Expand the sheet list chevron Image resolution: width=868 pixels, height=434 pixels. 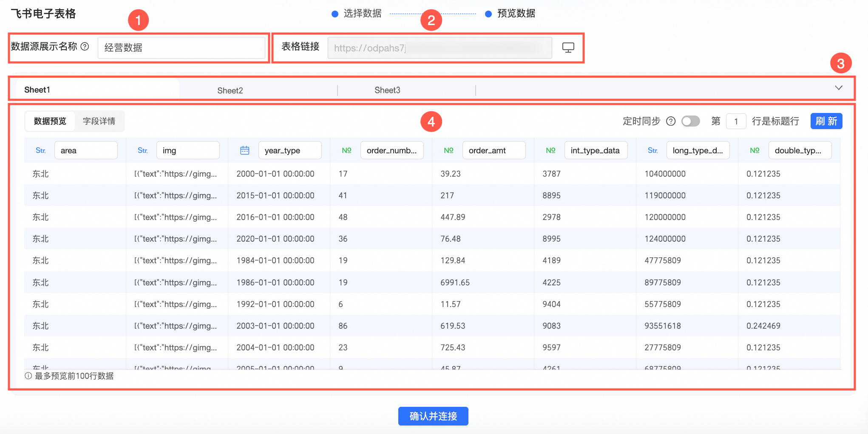coord(839,88)
